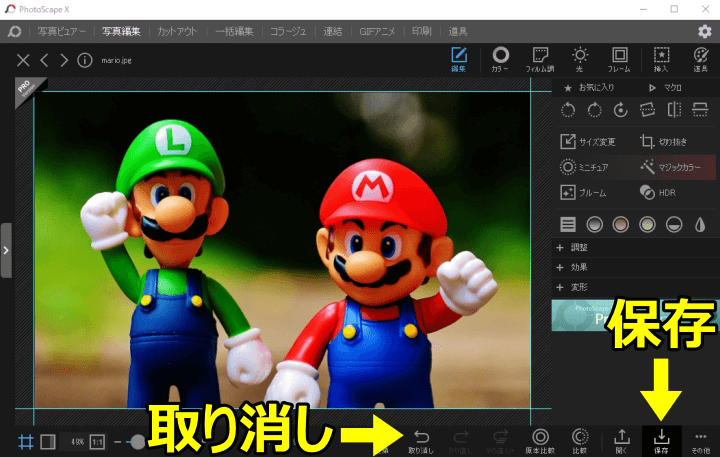Switch to 写真編集 editor menu
Screen dimensions: 720x457
(x=121, y=31)
